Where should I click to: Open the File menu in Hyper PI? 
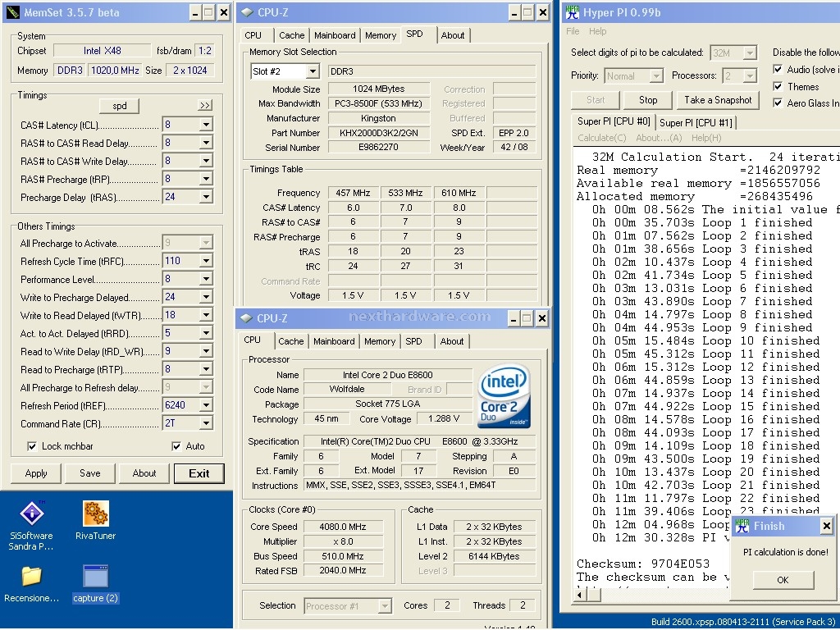click(x=573, y=31)
